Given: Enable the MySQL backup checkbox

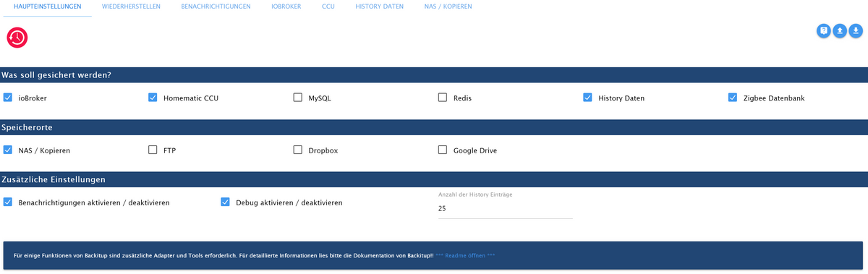Looking at the screenshot, I should pyautogui.click(x=297, y=98).
